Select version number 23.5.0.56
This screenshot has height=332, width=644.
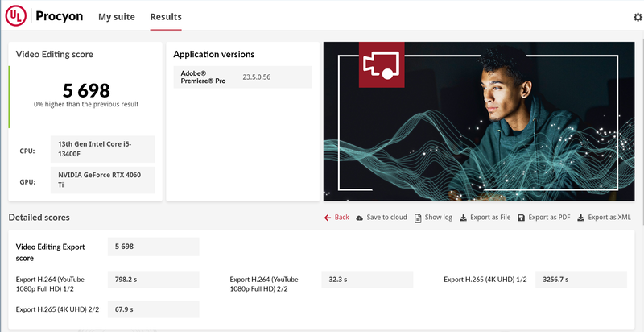tap(256, 77)
